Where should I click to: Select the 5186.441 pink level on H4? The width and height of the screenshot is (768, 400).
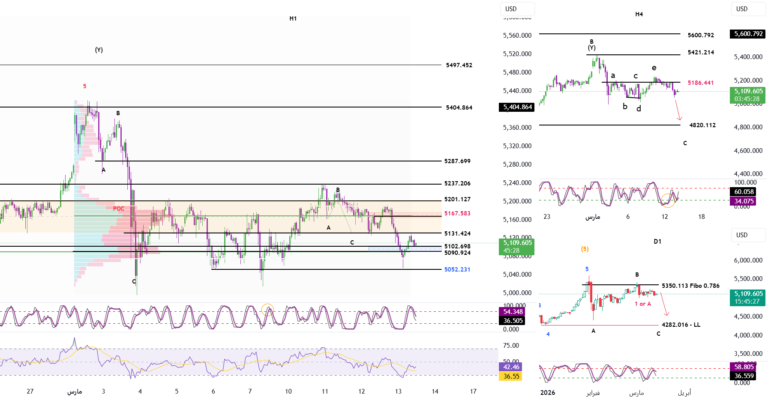pos(702,84)
